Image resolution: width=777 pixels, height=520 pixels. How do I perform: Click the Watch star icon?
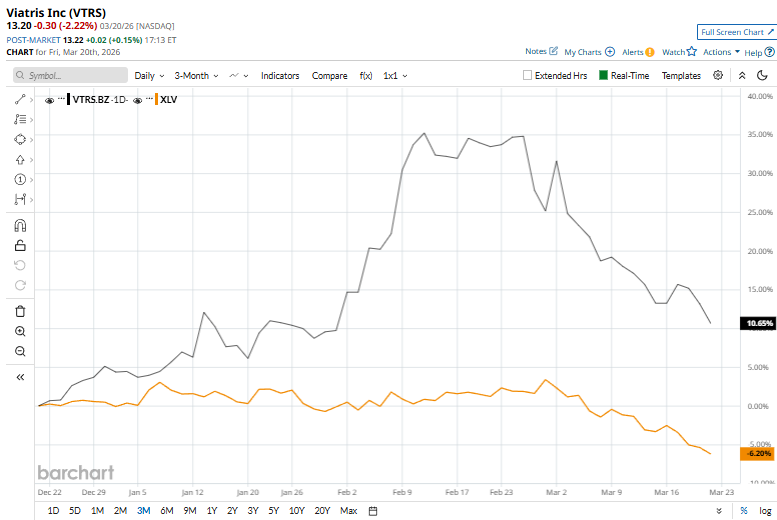click(692, 51)
